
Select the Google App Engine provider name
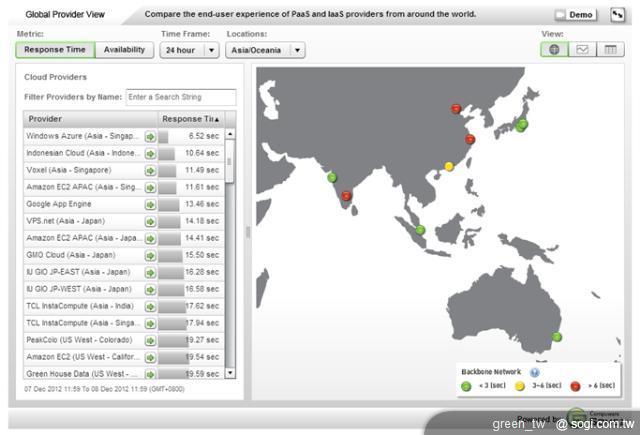(x=59, y=204)
